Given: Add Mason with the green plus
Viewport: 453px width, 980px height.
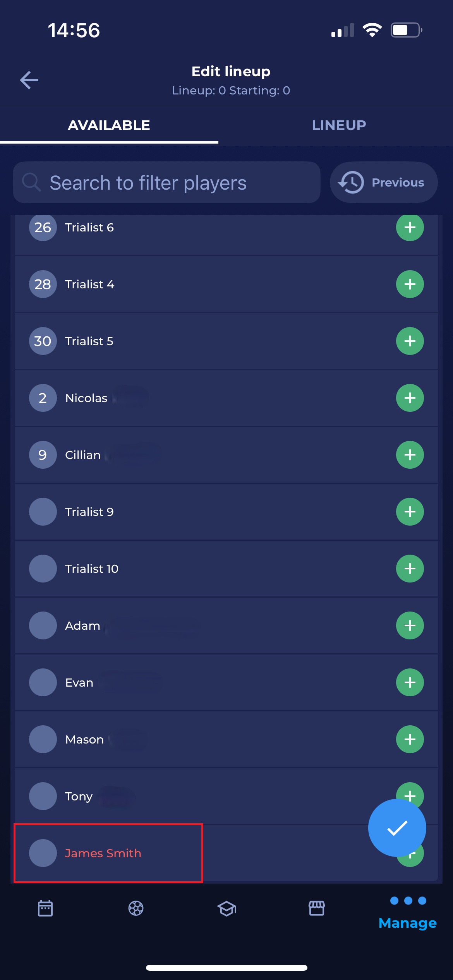Looking at the screenshot, I should pyautogui.click(x=410, y=740).
